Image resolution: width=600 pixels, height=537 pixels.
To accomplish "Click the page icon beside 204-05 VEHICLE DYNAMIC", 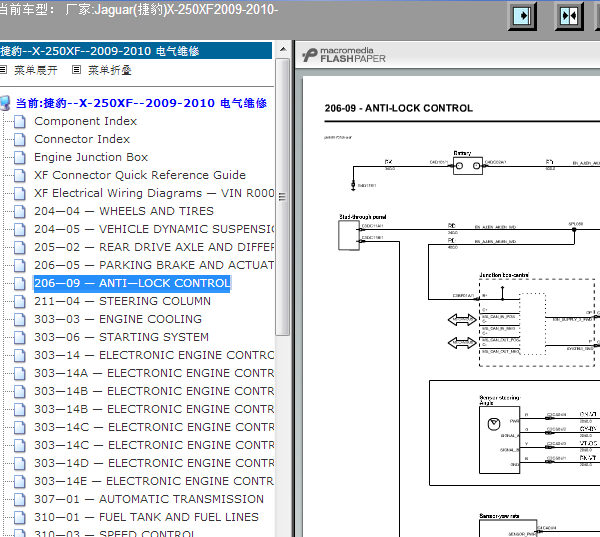I will coord(20,230).
